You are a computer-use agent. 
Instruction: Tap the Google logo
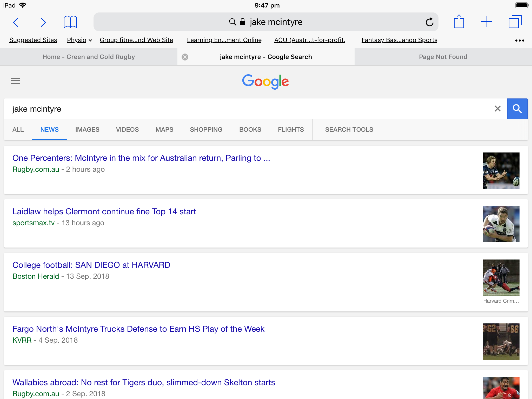point(265,81)
